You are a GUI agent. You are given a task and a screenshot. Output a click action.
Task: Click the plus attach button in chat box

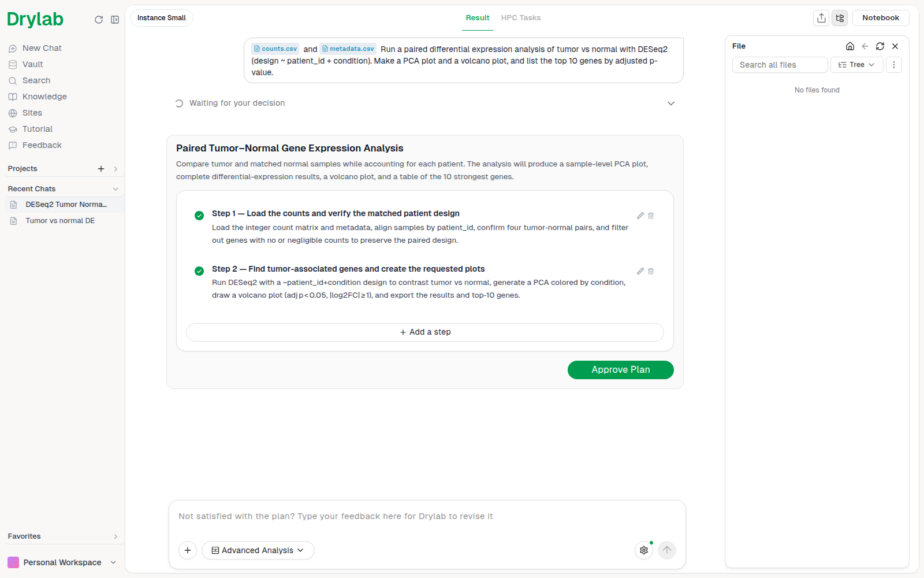click(x=188, y=550)
